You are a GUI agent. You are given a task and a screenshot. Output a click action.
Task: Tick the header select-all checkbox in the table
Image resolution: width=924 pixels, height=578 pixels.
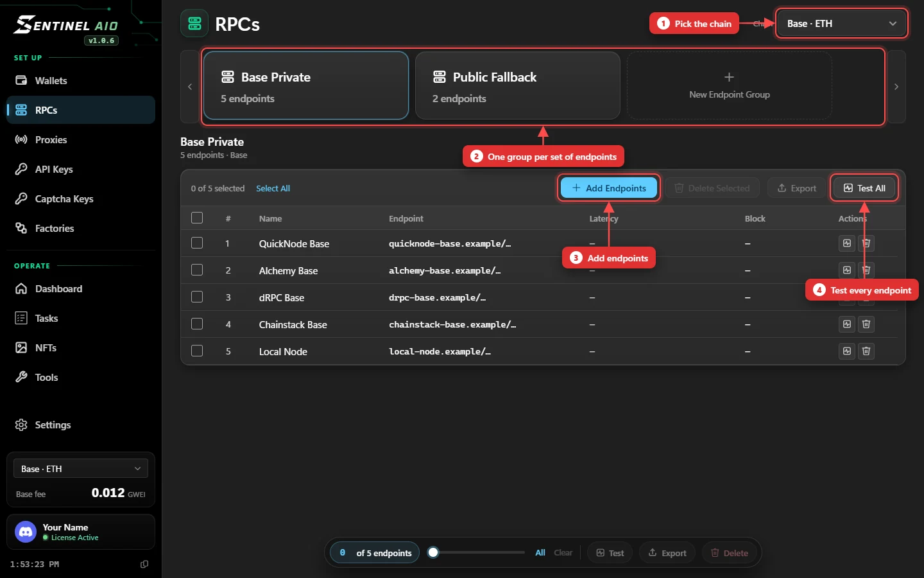click(x=197, y=218)
